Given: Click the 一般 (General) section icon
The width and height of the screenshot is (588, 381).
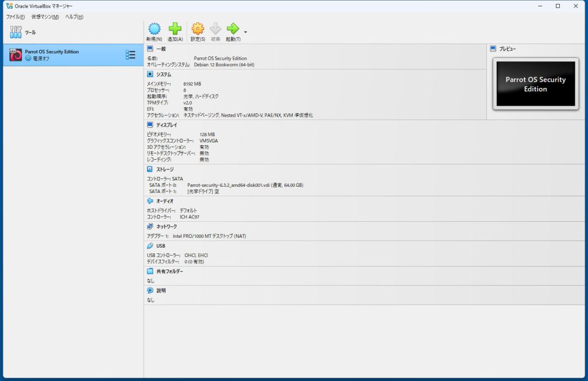Looking at the screenshot, I should tap(150, 49).
